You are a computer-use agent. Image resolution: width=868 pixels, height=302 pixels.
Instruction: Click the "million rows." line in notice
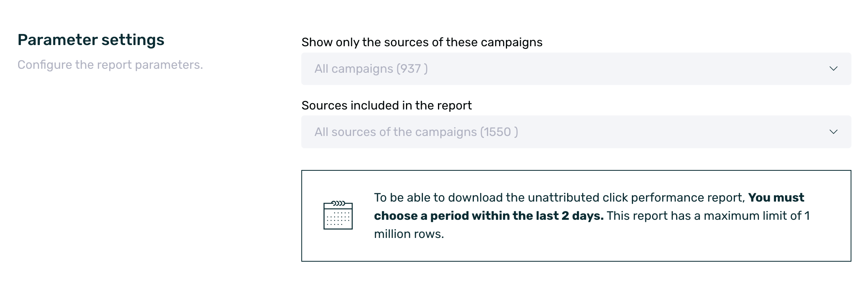pos(409,234)
